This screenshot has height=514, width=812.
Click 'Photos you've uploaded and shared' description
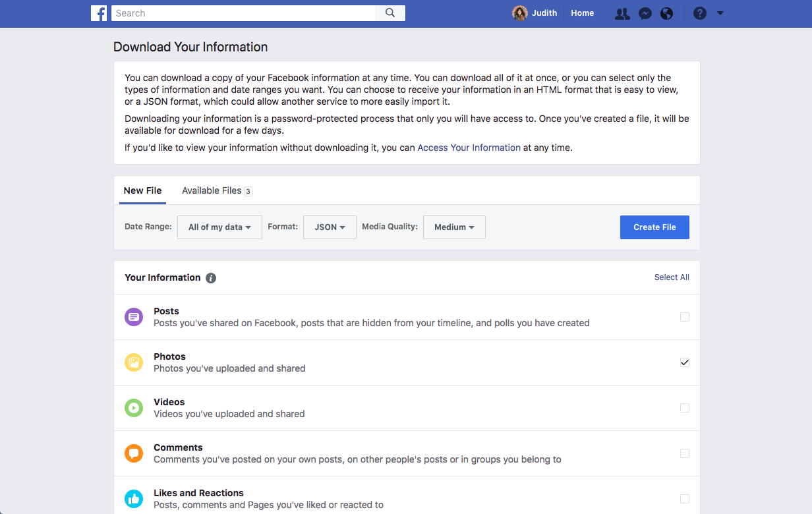[x=229, y=368]
